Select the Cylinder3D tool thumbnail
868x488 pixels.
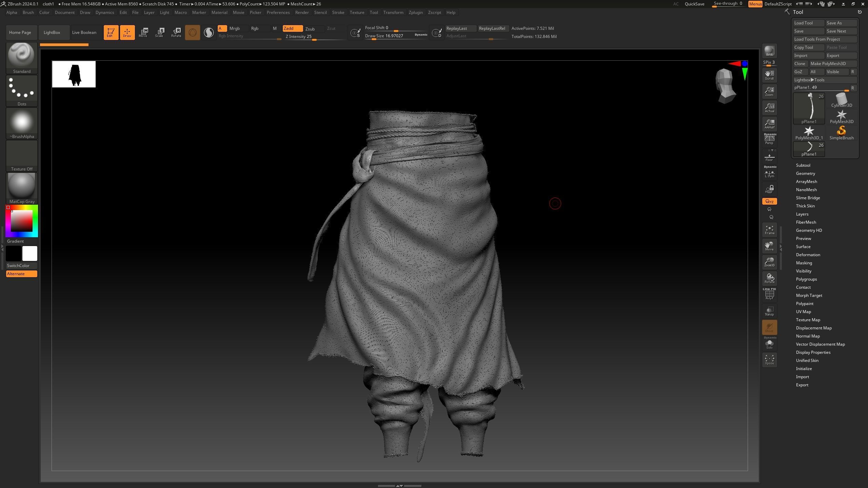tap(842, 100)
